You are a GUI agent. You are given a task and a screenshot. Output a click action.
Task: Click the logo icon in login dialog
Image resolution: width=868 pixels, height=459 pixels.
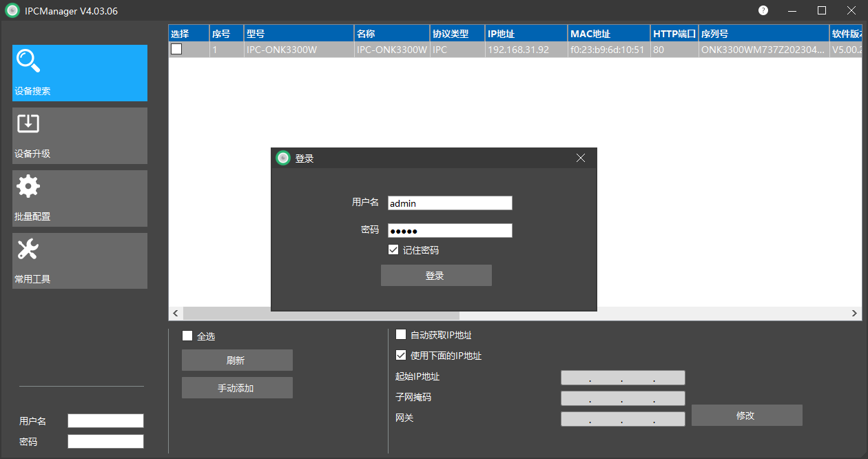(x=282, y=158)
